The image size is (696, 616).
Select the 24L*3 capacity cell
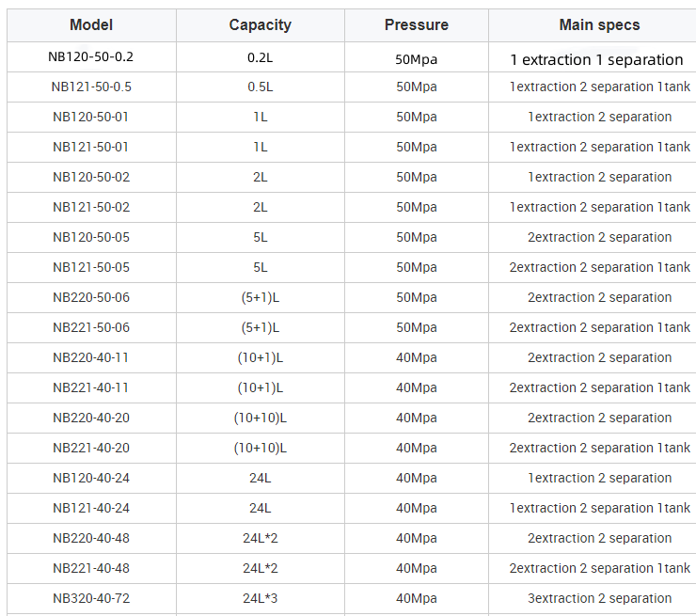coord(260,598)
